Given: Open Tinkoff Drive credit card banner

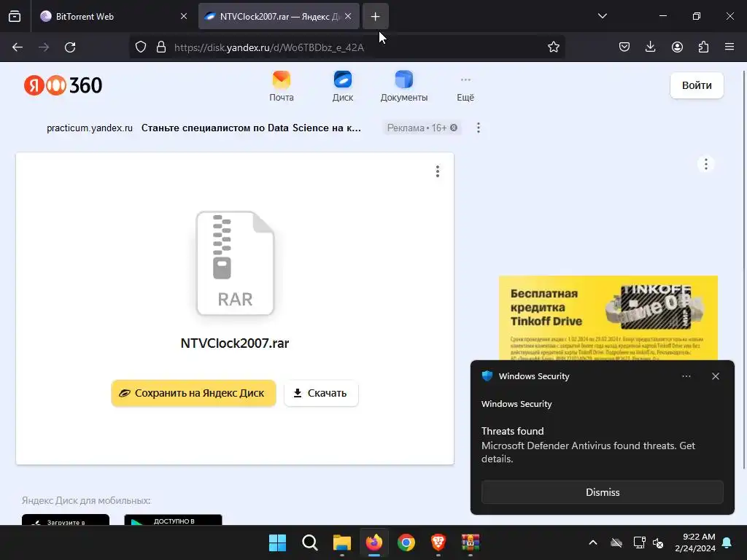Looking at the screenshot, I should (x=608, y=318).
